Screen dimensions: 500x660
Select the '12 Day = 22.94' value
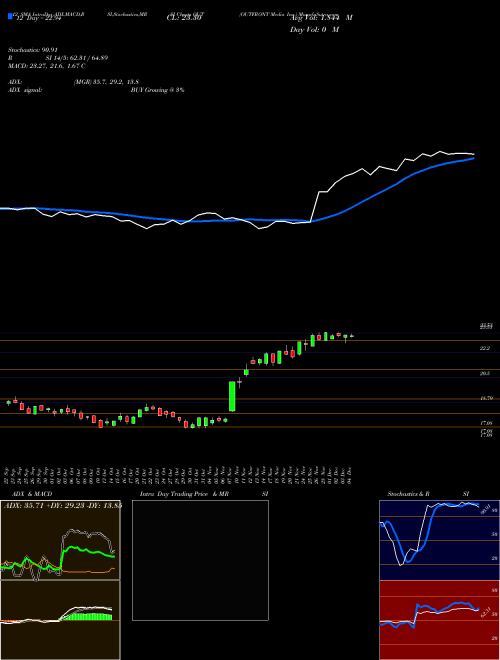(40, 18)
